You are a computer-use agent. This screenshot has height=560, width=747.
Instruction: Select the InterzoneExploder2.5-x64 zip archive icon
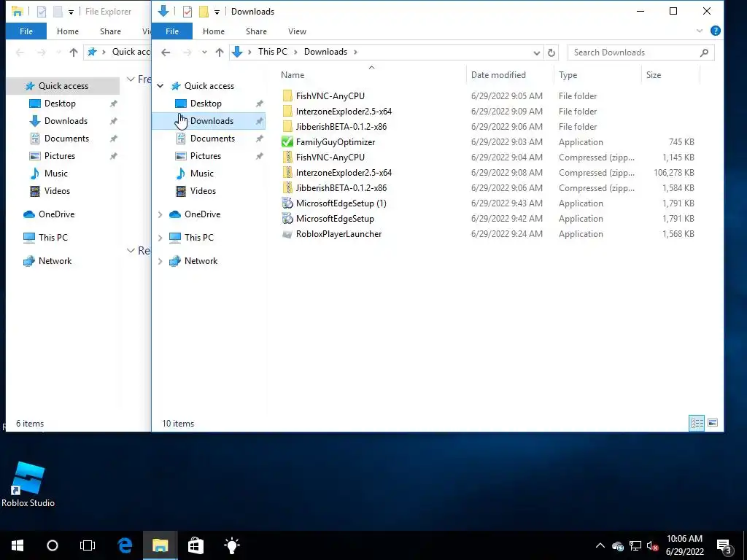point(287,172)
